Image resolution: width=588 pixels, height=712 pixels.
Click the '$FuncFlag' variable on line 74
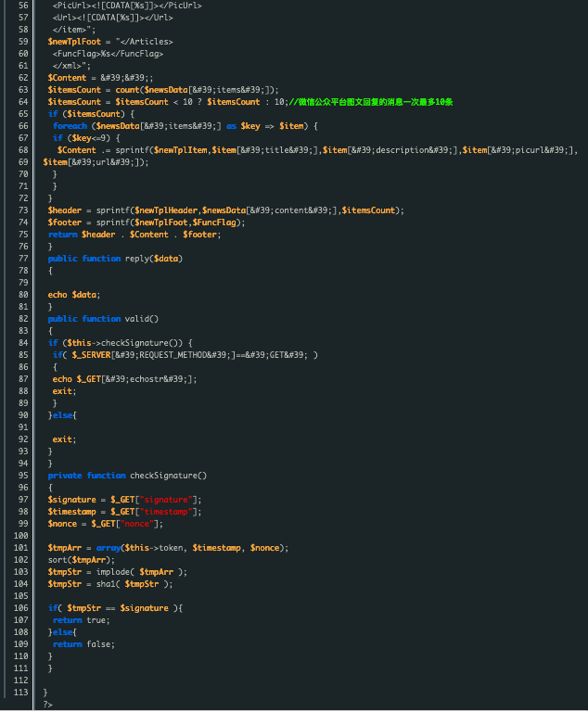[214, 222]
